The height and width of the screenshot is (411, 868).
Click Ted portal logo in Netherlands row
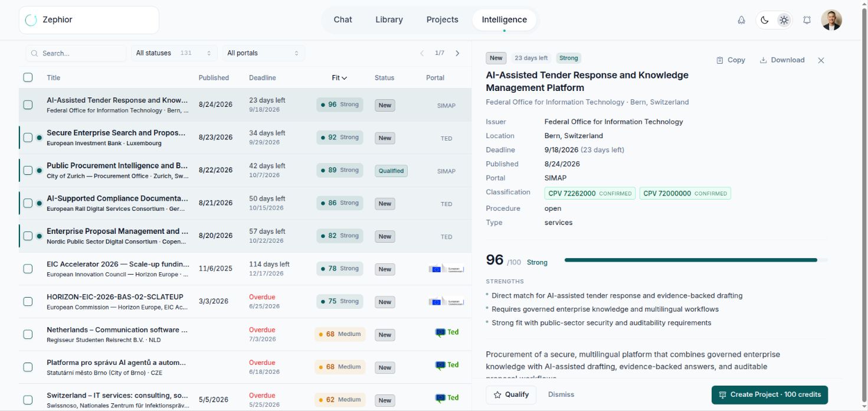coord(447,332)
